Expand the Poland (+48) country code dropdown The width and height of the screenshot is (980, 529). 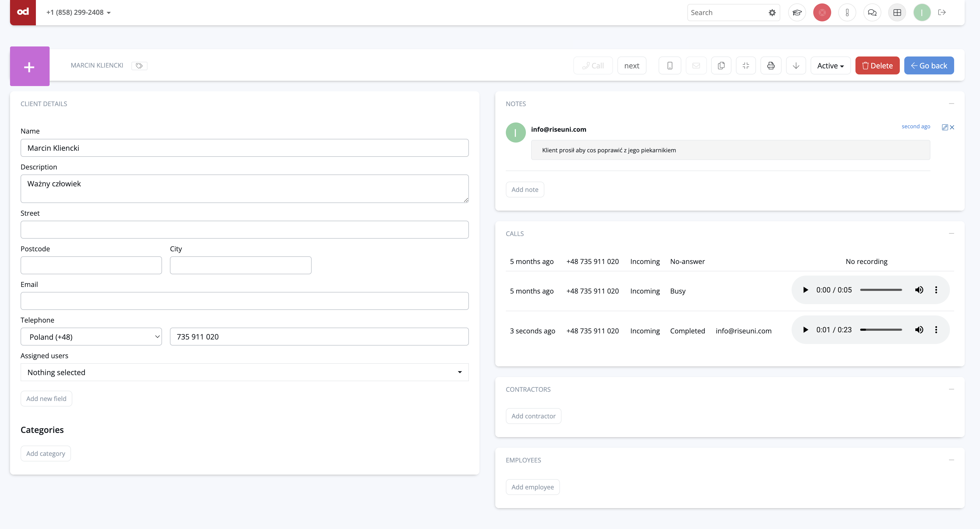point(91,337)
